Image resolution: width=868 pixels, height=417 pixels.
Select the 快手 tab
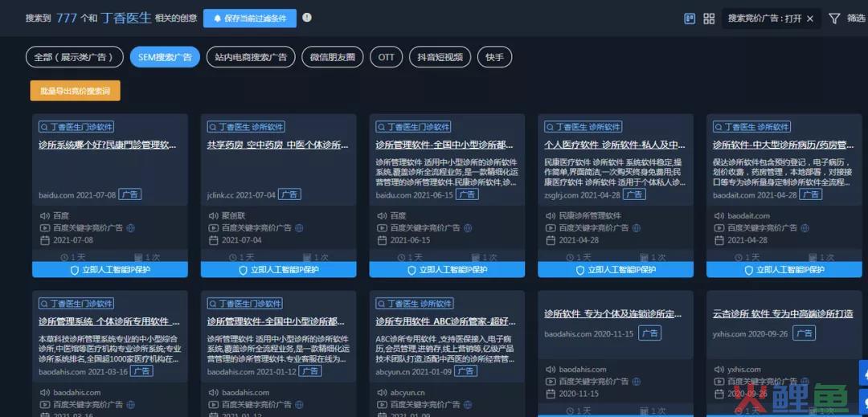tap(494, 57)
